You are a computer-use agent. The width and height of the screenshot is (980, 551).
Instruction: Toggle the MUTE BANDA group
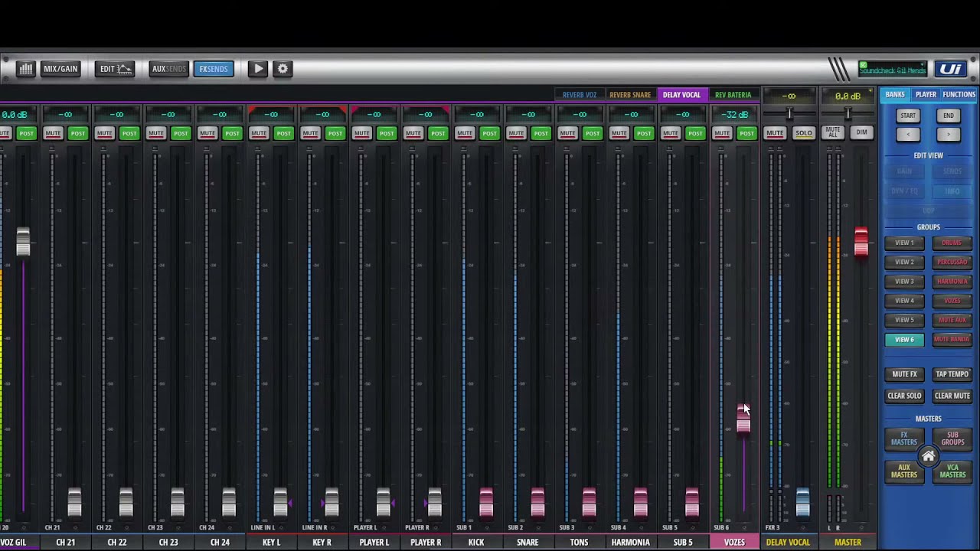pyautogui.click(x=952, y=340)
